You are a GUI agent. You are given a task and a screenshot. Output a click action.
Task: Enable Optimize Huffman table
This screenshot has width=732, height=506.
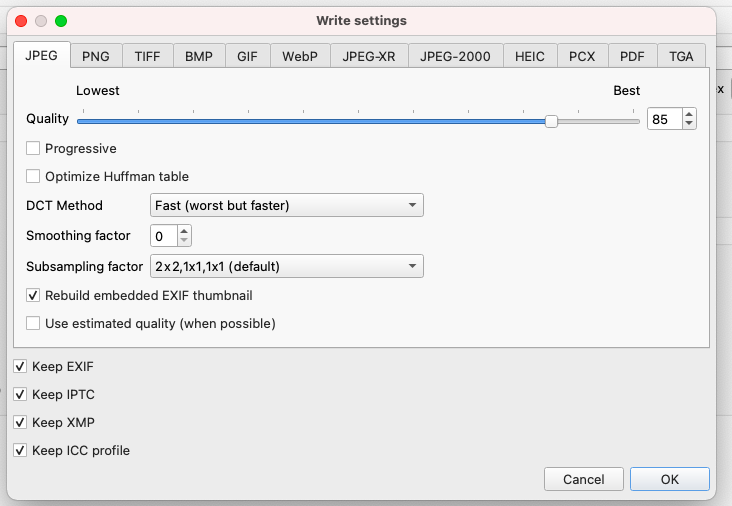pos(34,177)
